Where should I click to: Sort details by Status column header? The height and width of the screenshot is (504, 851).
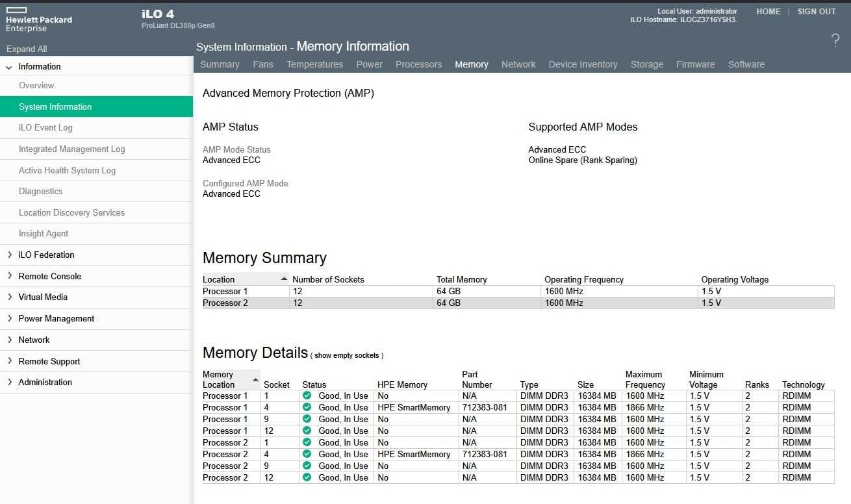314,384
